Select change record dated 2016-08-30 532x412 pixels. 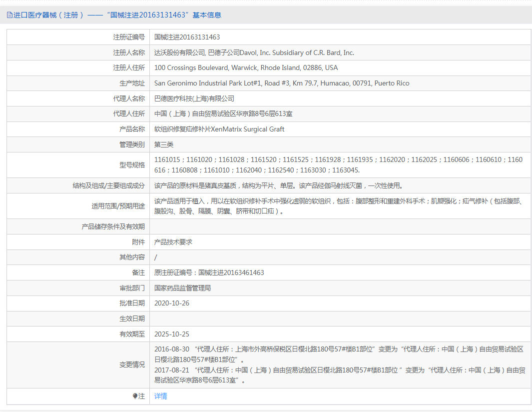click(x=339, y=354)
